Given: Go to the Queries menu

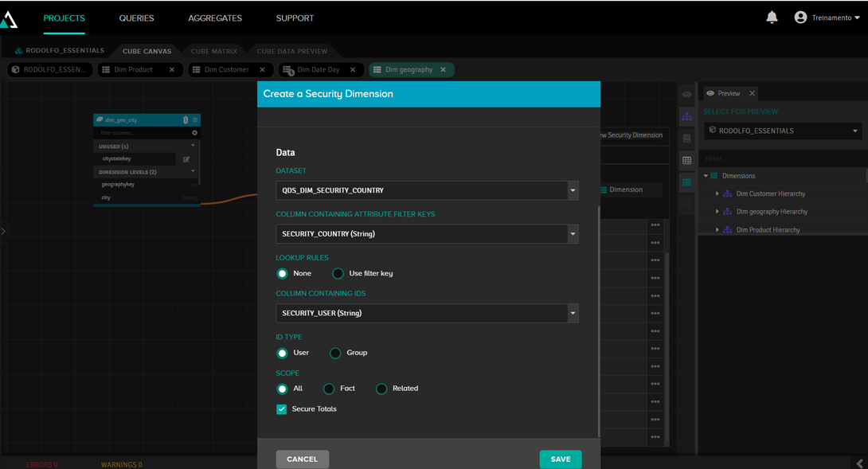Looking at the screenshot, I should click(136, 18).
